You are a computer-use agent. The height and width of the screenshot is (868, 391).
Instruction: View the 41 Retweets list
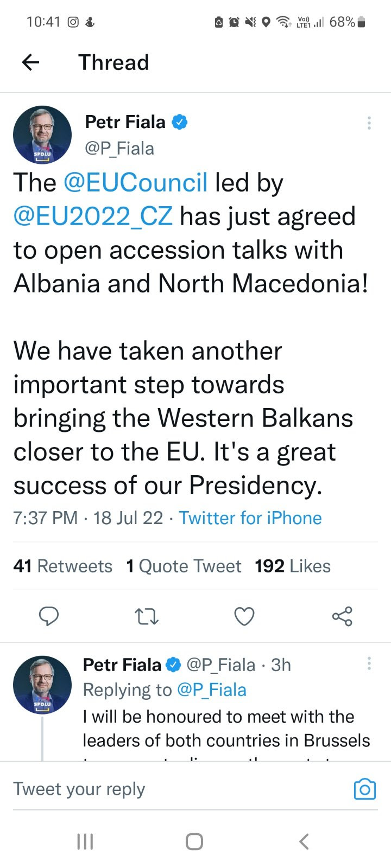(63, 566)
